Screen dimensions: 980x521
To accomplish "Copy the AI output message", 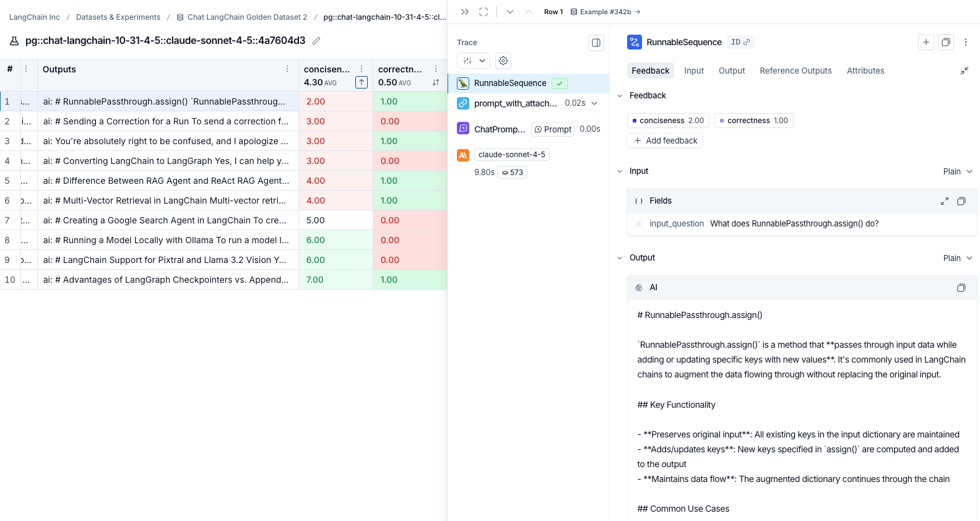I will pyautogui.click(x=961, y=288).
